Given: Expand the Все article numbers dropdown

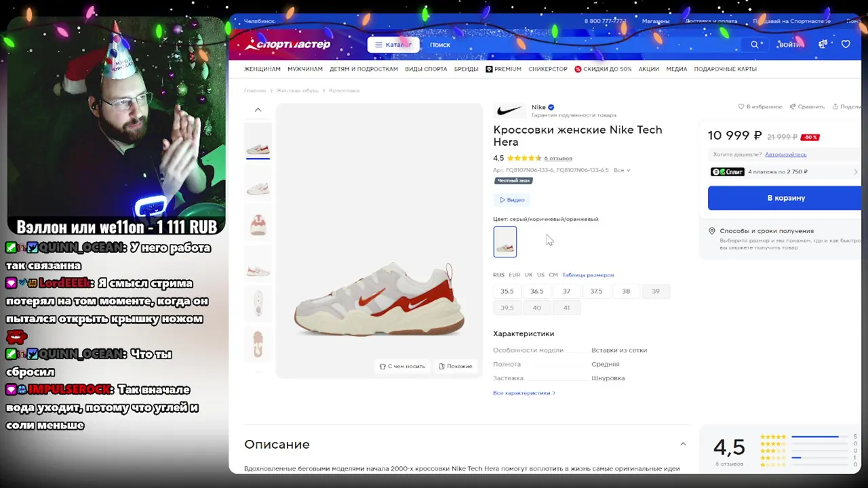Looking at the screenshot, I should (x=622, y=170).
